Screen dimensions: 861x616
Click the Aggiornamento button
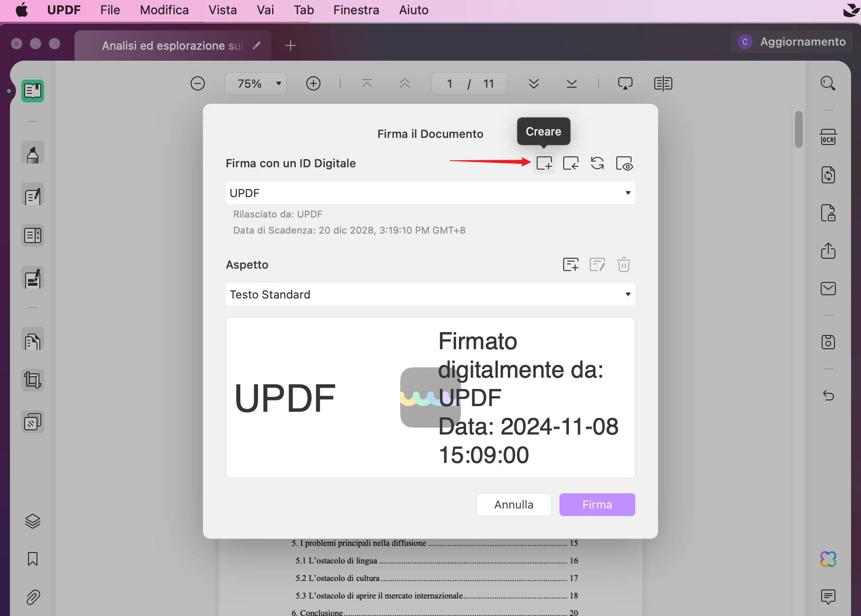pos(792,42)
